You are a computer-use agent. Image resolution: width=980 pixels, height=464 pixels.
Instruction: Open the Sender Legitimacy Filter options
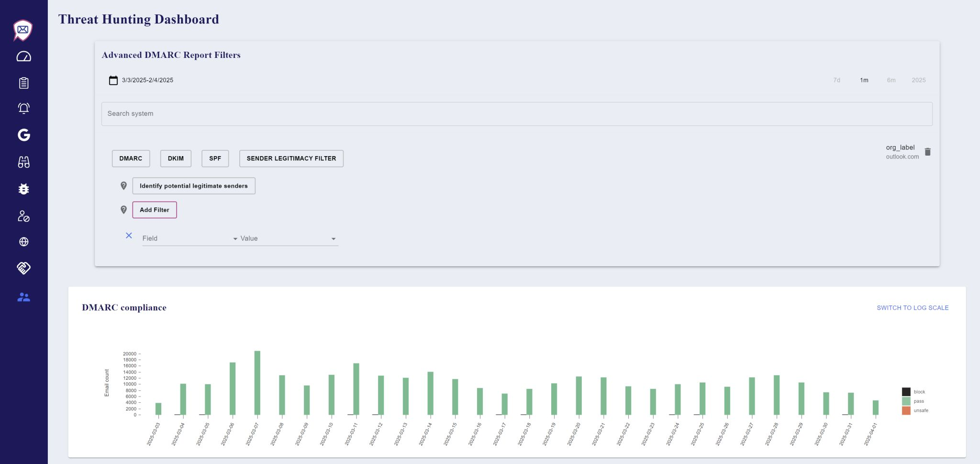[291, 158]
